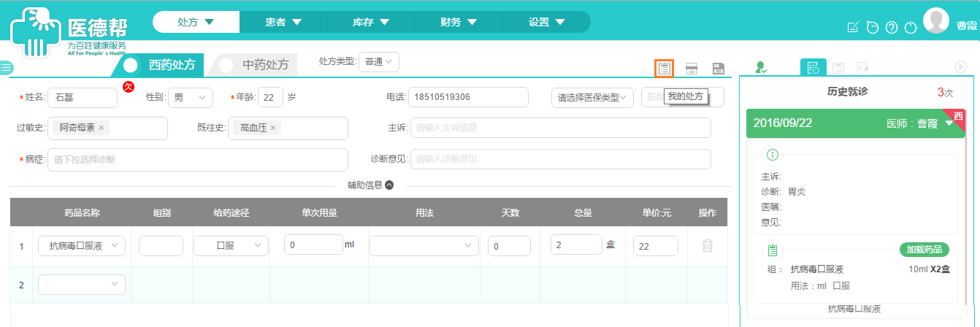
Task: Open the help question mark icon
Action: 891,27
